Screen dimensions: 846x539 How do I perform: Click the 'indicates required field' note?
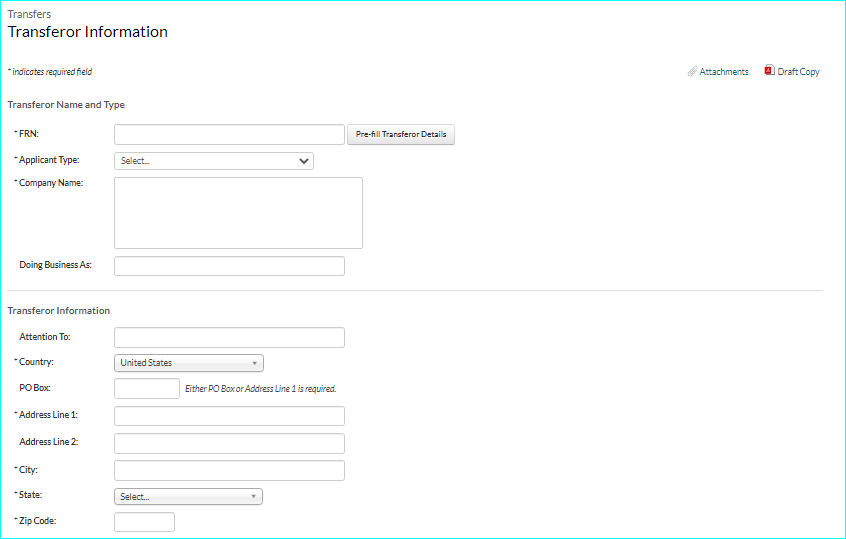pos(52,72)
